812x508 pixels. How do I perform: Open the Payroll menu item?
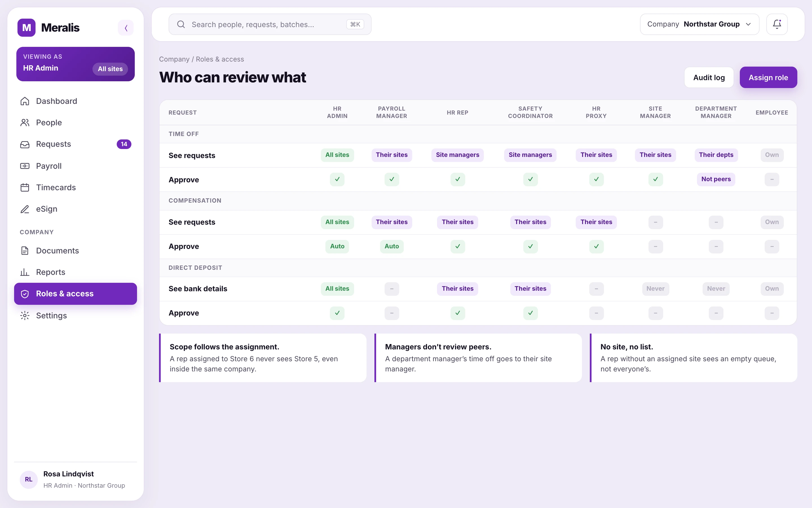click(x=76, y=166)
